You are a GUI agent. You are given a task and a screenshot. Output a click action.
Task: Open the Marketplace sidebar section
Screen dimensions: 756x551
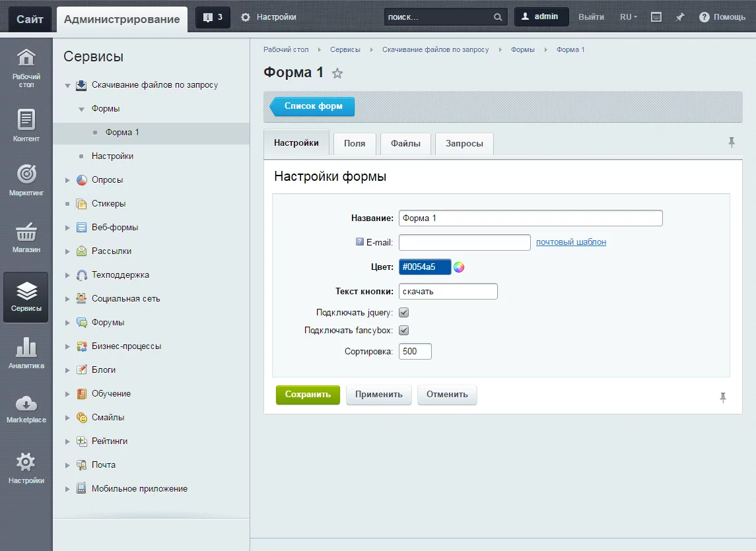(26, 409)
